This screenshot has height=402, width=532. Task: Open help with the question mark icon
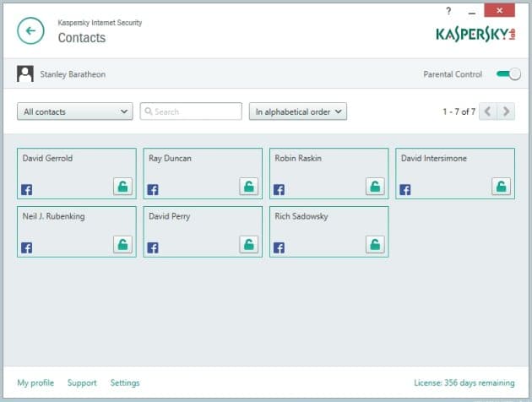[448, 11]
